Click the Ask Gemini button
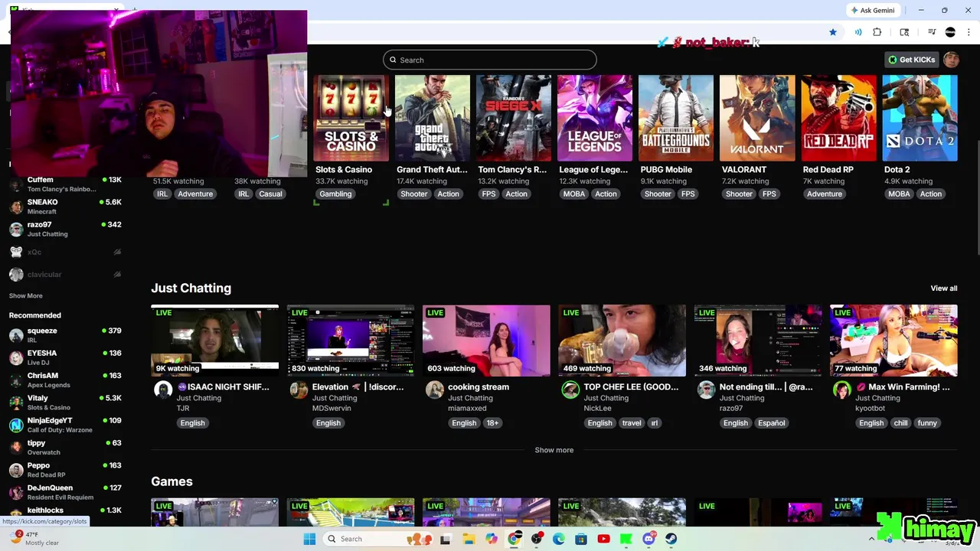Screen dimensions: 980x551 [872, 10]
